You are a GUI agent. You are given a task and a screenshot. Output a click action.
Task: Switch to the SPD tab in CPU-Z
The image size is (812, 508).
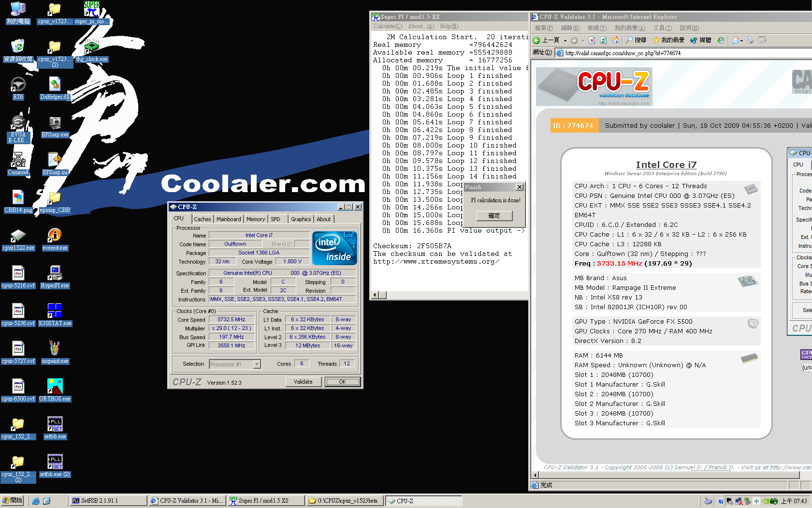point(275,219)
